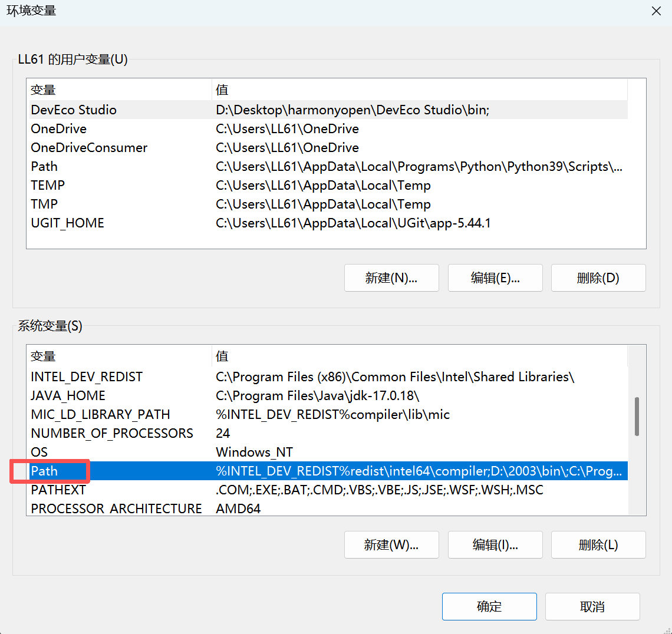Select the PATHEXT system variable
Image resolution: width=672 pixels, height=634 pixels.
click(x=328, y=490)
